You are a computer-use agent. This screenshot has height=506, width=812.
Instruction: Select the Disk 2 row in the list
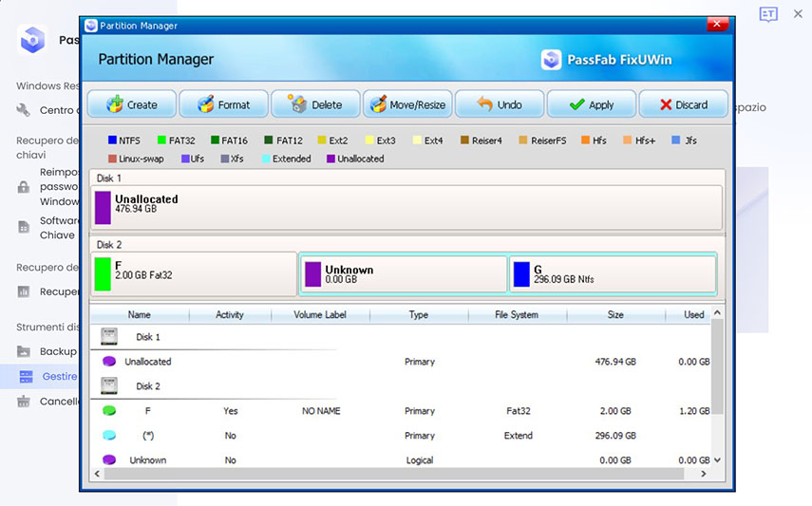tap(147, 386)
